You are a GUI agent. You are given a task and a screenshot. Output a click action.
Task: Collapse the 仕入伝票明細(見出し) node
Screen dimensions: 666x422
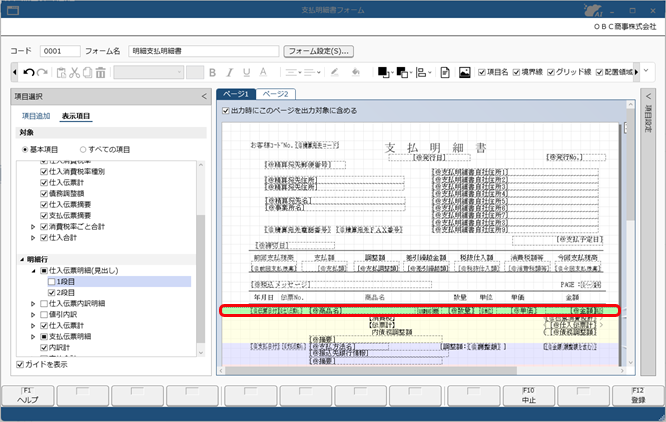[33, 270]
